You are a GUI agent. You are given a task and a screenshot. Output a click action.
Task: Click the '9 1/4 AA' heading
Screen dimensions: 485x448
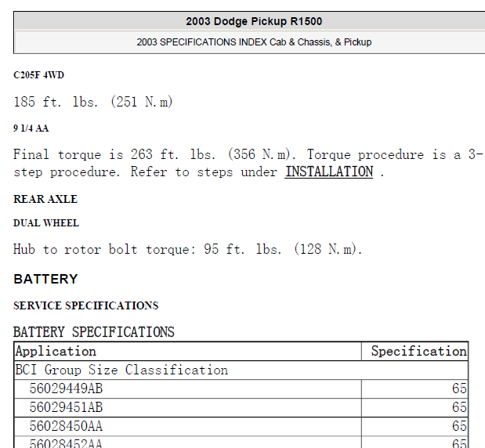point(31,128)
